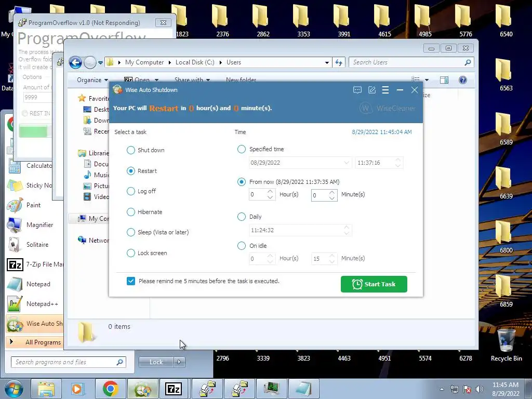Open Notepad from the Start menu
The height and width of the screenshot is (399, 532).
[x=34, y=284]
